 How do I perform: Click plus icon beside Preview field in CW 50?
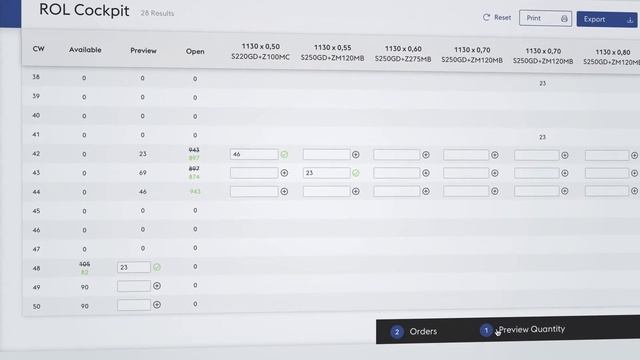click(157, 305)
